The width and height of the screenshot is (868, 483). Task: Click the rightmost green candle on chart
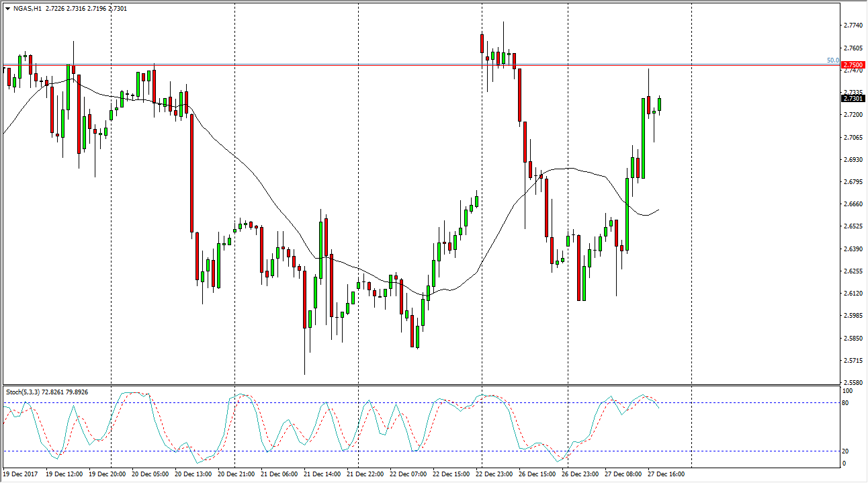[x=660, y=104]
